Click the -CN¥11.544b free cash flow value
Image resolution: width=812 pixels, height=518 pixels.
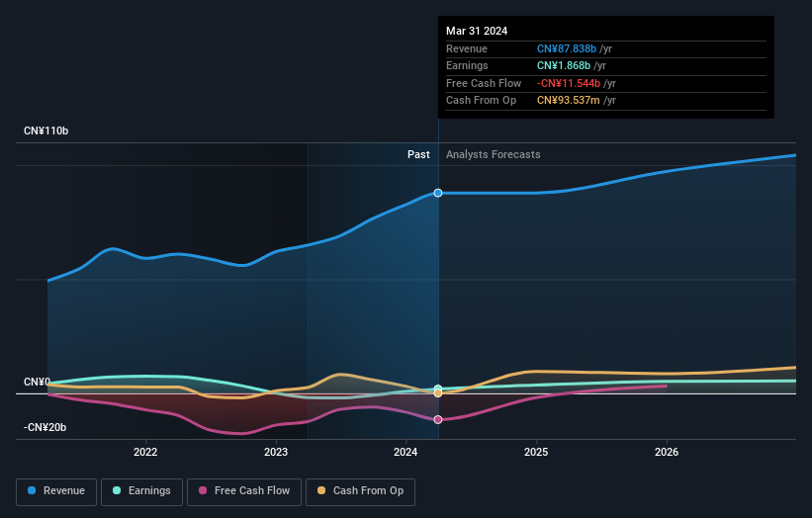(x=569, y=83)
